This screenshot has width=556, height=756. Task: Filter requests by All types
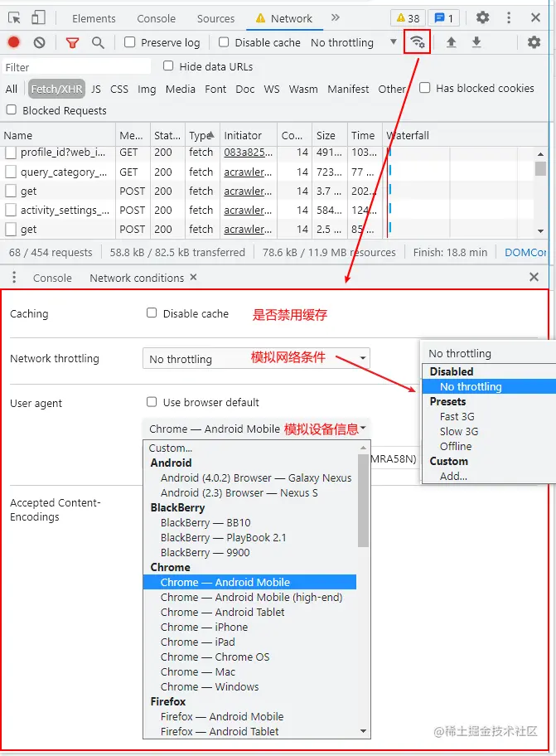tap(11, 90)
